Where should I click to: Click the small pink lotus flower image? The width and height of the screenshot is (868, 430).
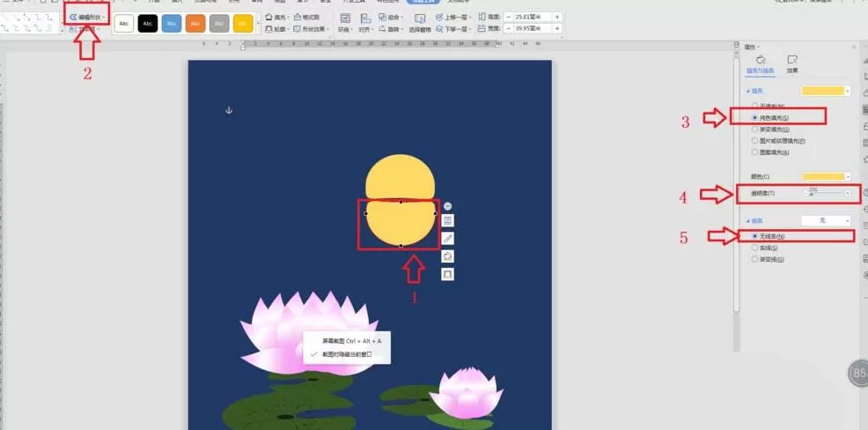pos(466,392)
